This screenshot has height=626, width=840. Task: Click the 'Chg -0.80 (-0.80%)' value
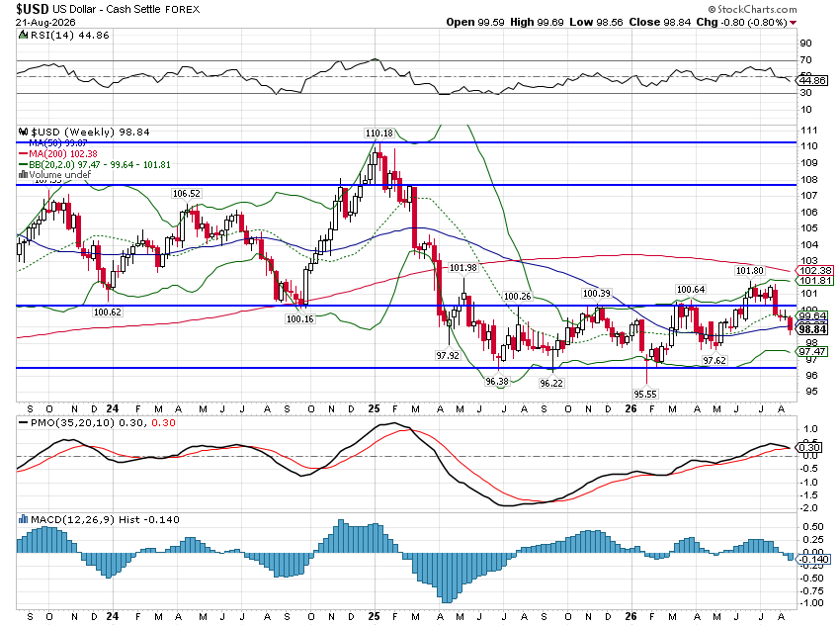click(x=741, y=22)
